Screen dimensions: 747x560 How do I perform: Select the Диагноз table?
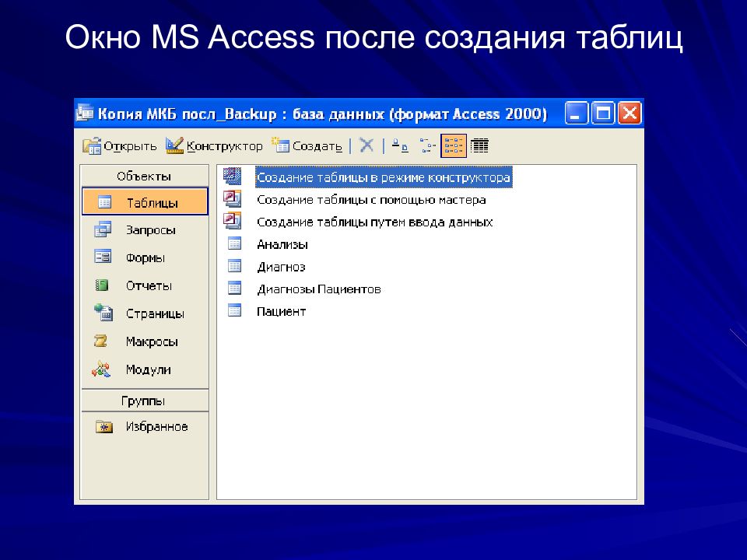click(281, 267)
